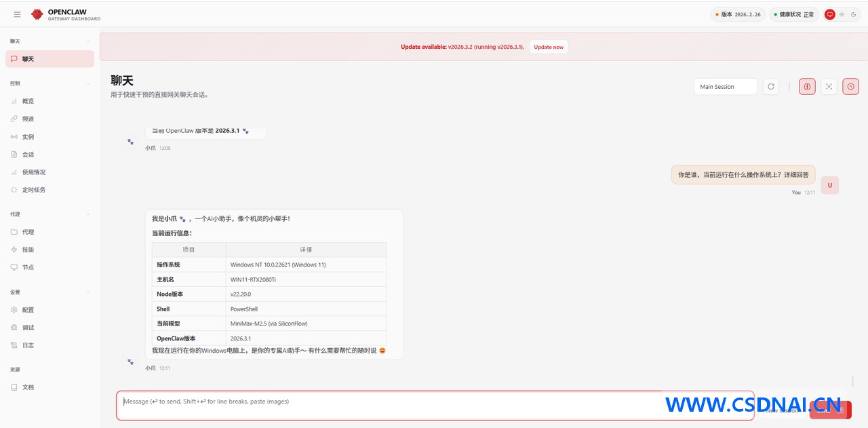
Task: Open 日志 via its scroll icon
Action: [14, 345]
